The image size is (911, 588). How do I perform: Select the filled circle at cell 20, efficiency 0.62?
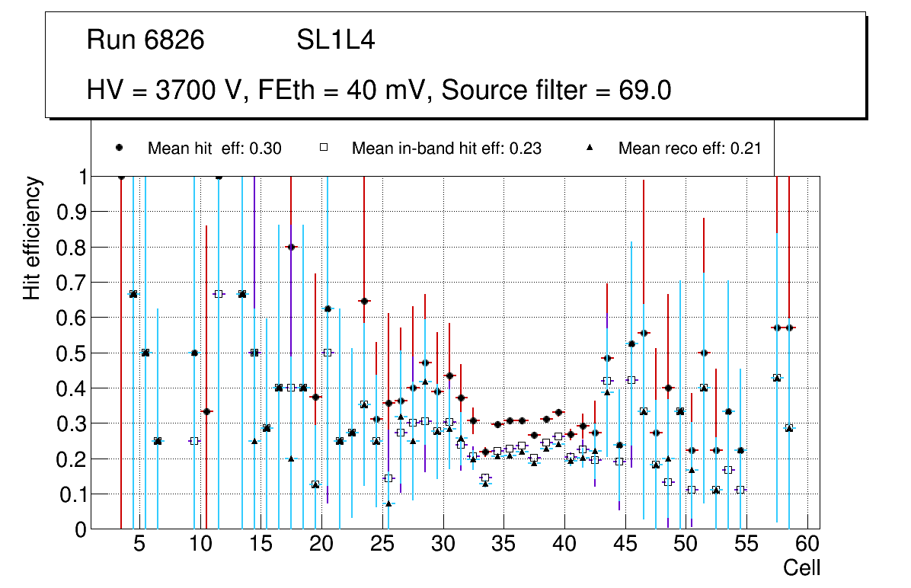(328, 308)
